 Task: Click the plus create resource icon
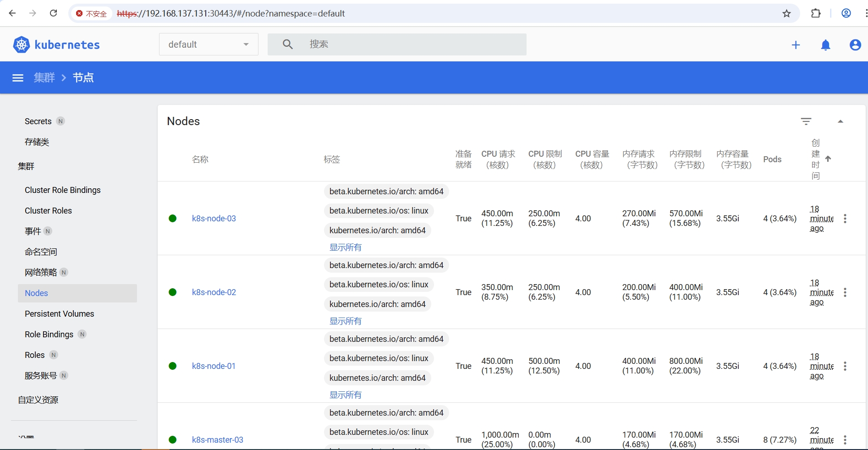coord(796,45)
